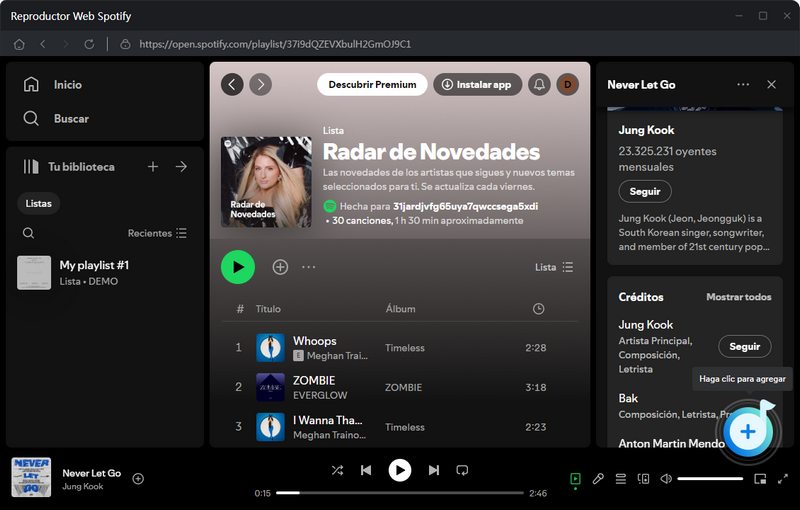Navigate back with the round left chevron

[232, 84]
